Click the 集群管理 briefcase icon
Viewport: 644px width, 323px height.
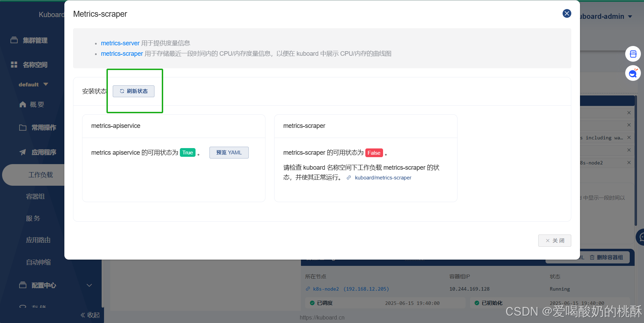coord(14,40)
